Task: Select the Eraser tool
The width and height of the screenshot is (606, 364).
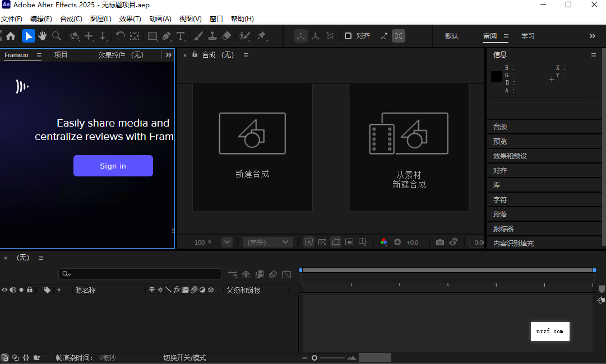Action: pos(226,36)
